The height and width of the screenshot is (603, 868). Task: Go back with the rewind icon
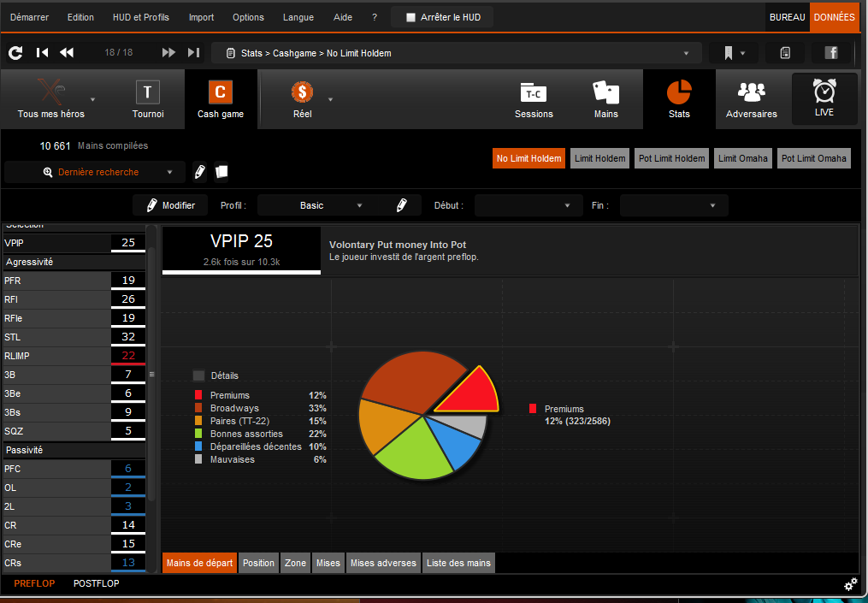click(67, 53)
